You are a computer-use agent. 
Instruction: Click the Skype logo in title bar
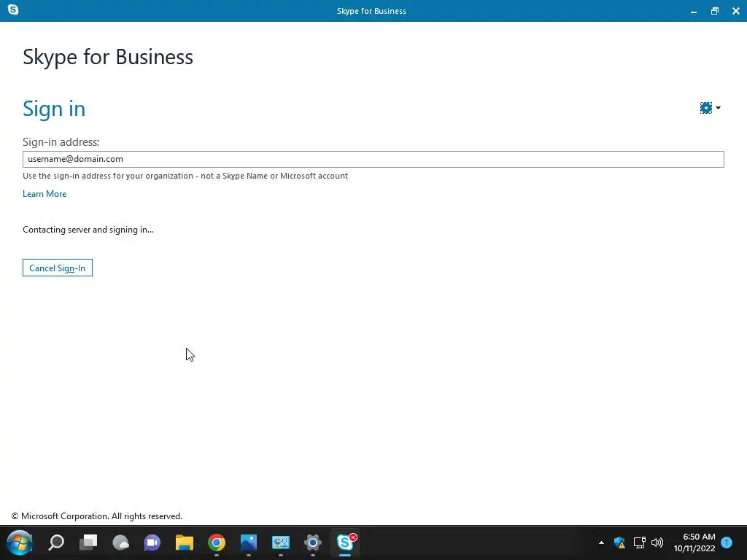click(13, 9)
